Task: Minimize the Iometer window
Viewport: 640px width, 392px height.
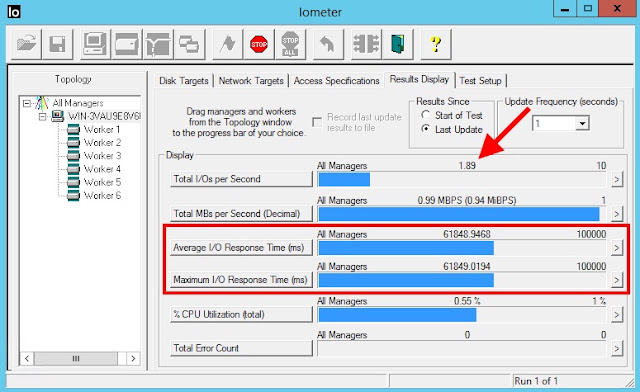Action: pyautogui.click(x=565, y=9)
